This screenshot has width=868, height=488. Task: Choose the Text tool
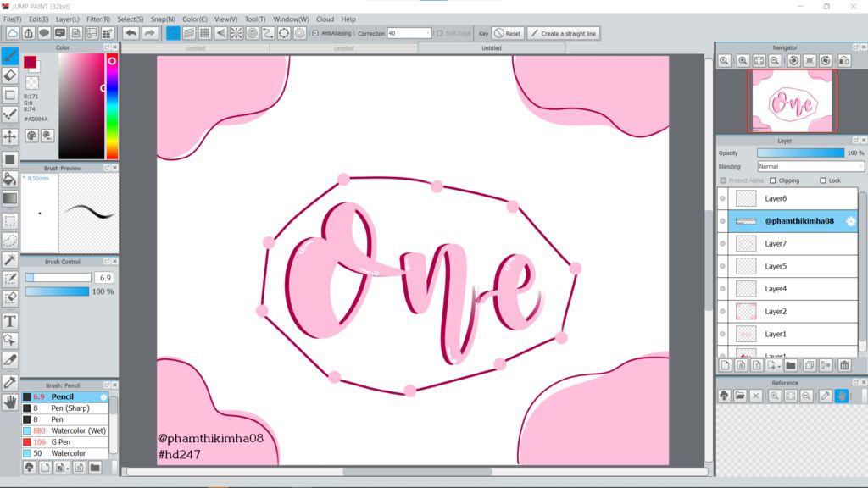coord(10,321)
